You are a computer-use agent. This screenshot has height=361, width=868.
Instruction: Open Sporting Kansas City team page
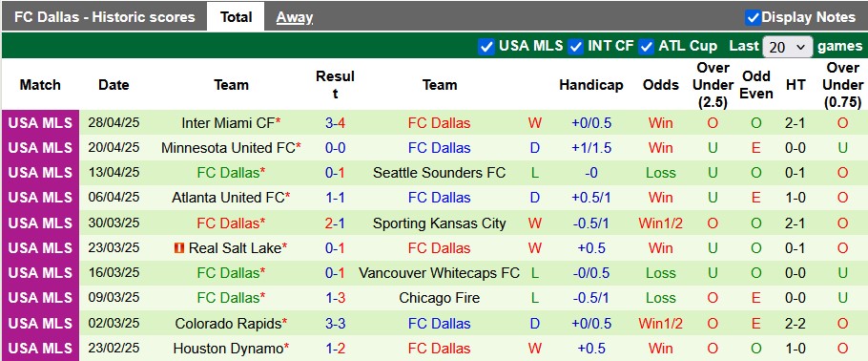[x=439, y=223]
